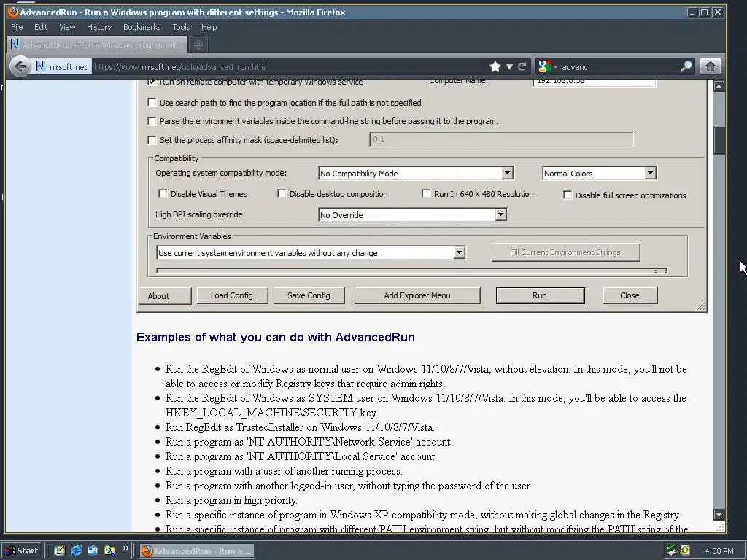Open the Tools menu
Screen dimensions: 747x560
pyautogui.click(x=181, y=27)
